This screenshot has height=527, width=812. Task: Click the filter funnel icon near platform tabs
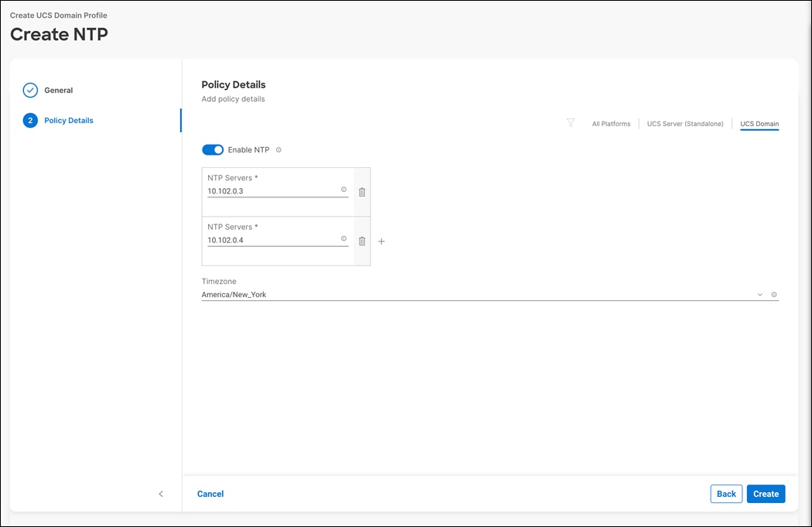[571, 123]
